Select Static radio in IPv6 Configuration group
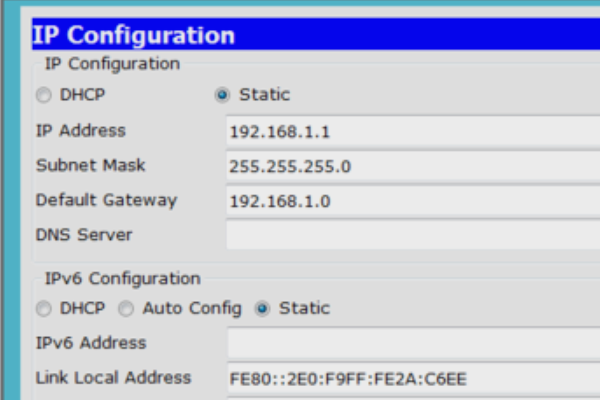Image resolution: width=600 pixels, height=400 pixels. [262, 309]
